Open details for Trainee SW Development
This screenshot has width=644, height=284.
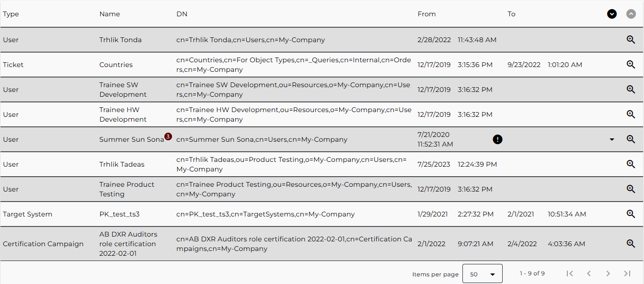pyautogui.click(x=631, y=89)
